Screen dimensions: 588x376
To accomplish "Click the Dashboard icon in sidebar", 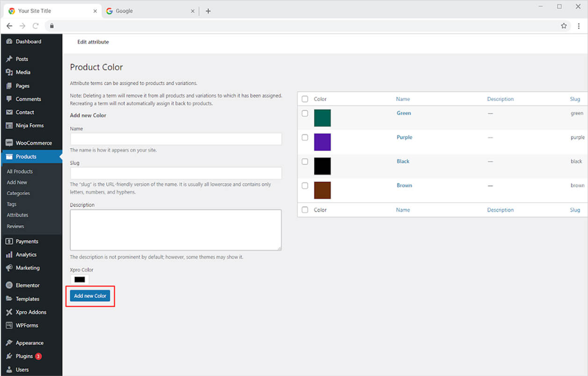I will pos(9,42).
